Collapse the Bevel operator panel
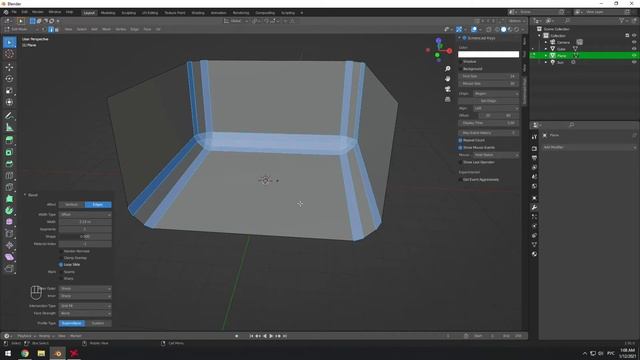640x360 pixels. [25, 195]
